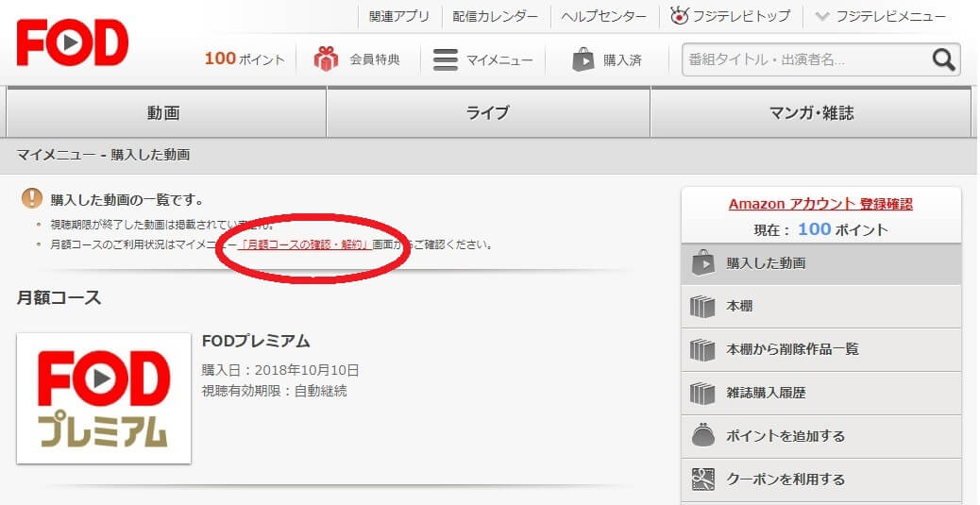Open 配信カレンダー link

495,16
